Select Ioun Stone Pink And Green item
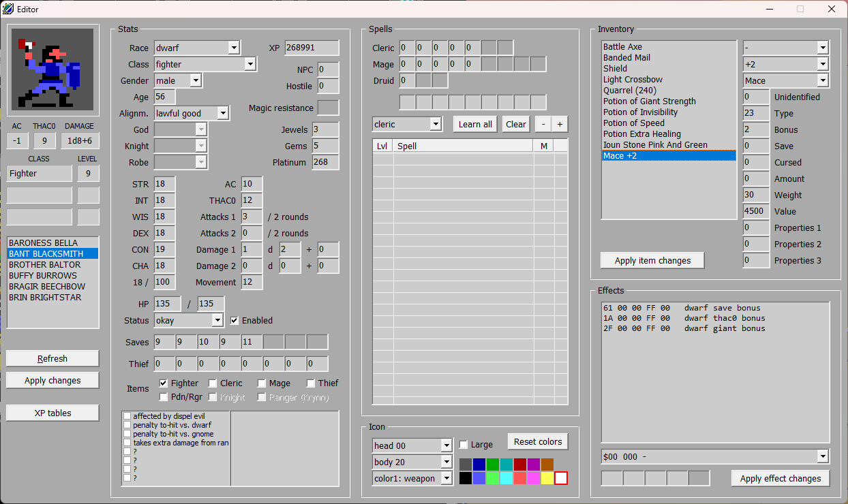 (669, 145)
